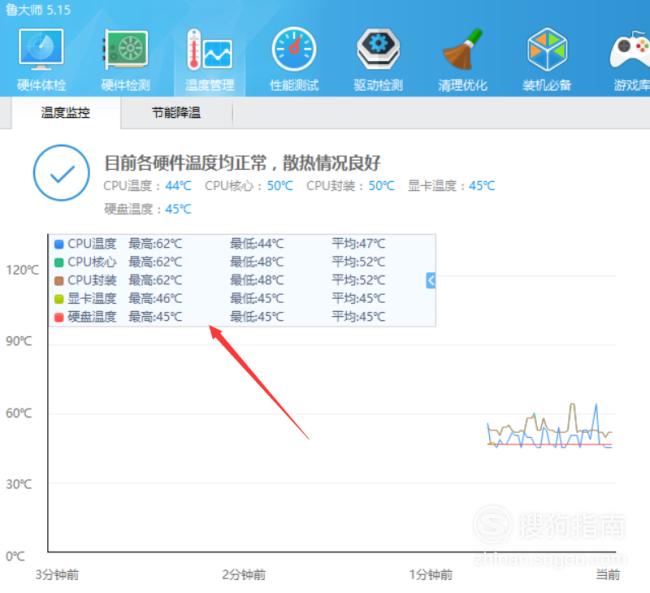Click the 目前各硬件温度均正常 status headline
This screenshot has width=650, height=593.
242,163
